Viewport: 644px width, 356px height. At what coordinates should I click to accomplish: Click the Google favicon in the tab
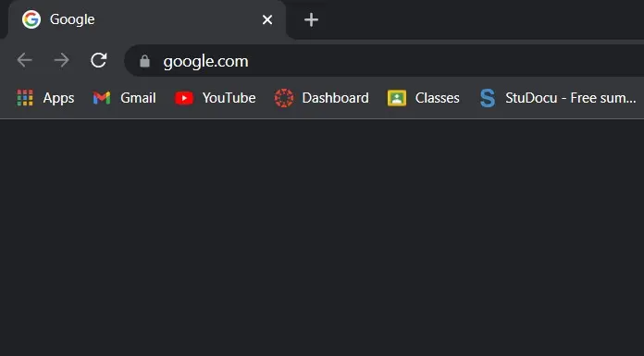tap(31, 19)
